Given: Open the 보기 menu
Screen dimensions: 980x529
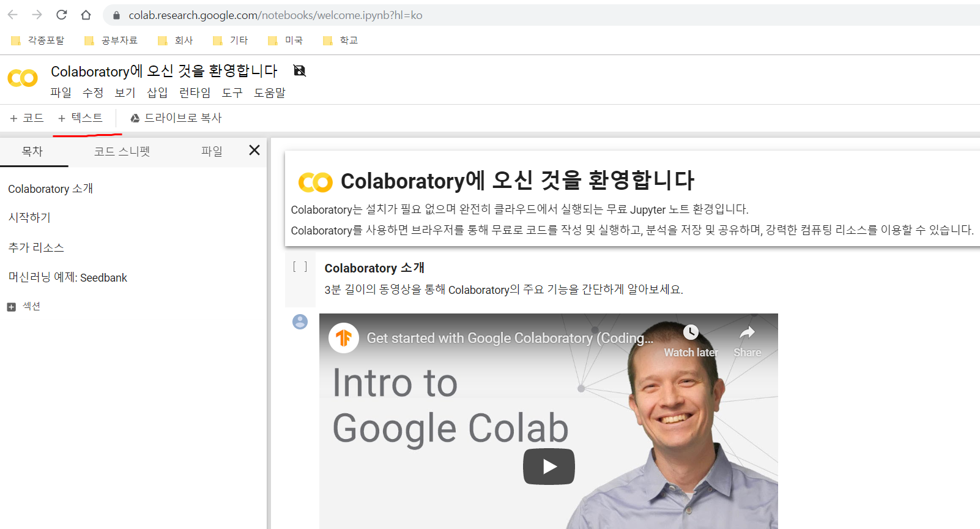Looking at the screenshot, I should 125,92.
